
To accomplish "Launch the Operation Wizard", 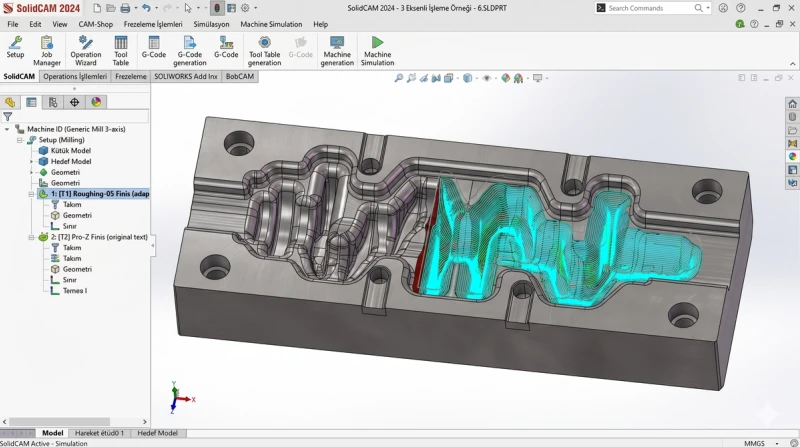I will (86, 51).
